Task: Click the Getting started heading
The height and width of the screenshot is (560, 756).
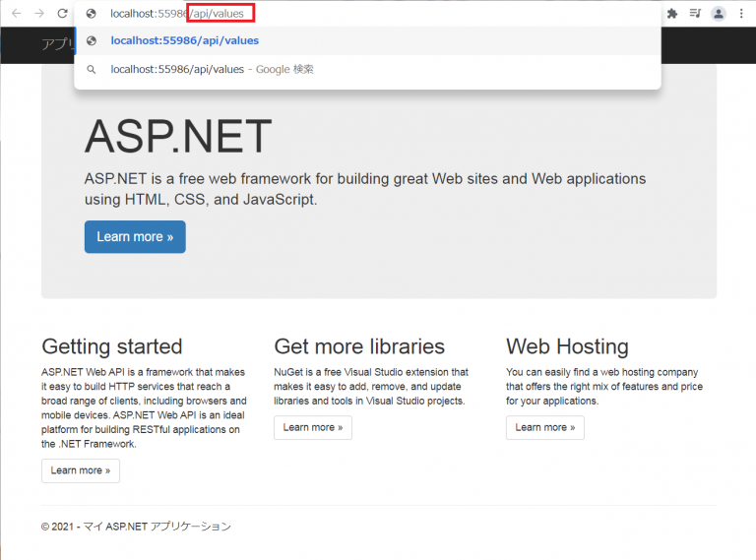Action: tap(112, 346)
